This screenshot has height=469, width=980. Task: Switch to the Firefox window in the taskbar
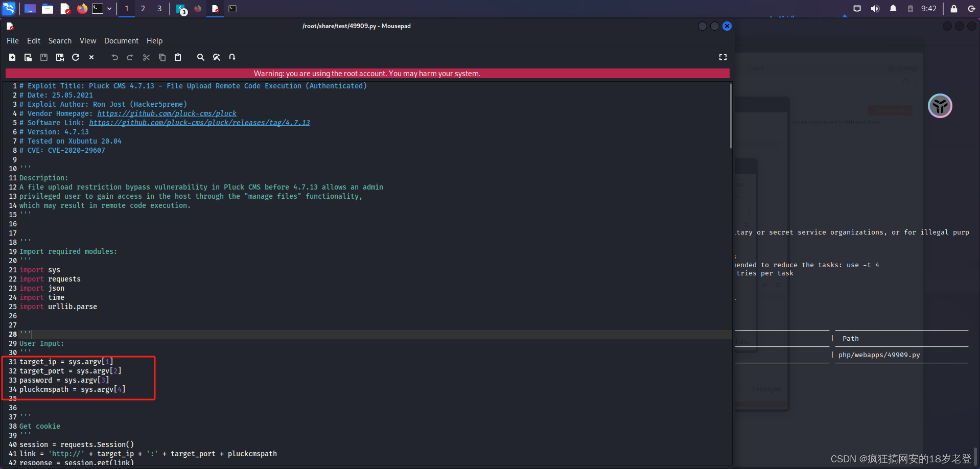click(x=198, y=9)
